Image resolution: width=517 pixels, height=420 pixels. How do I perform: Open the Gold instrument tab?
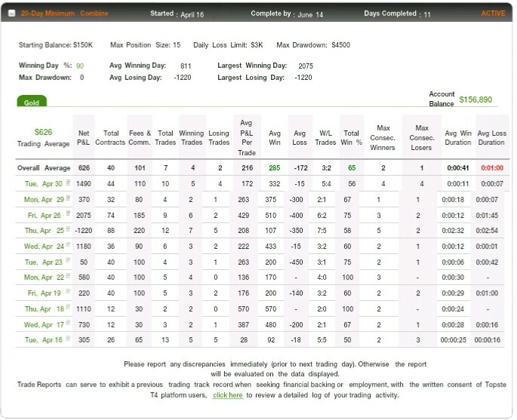pos(32,102)
